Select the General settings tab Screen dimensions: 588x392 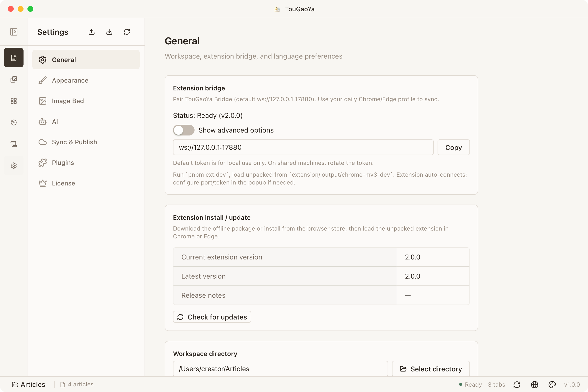(86, 60)
